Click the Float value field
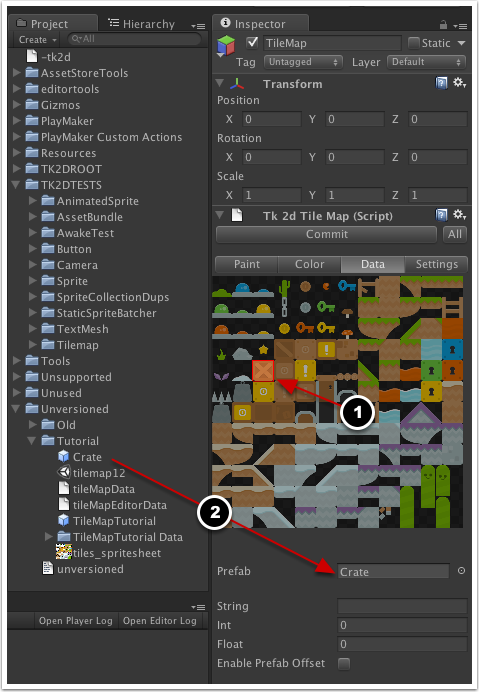 pos(402,644)
